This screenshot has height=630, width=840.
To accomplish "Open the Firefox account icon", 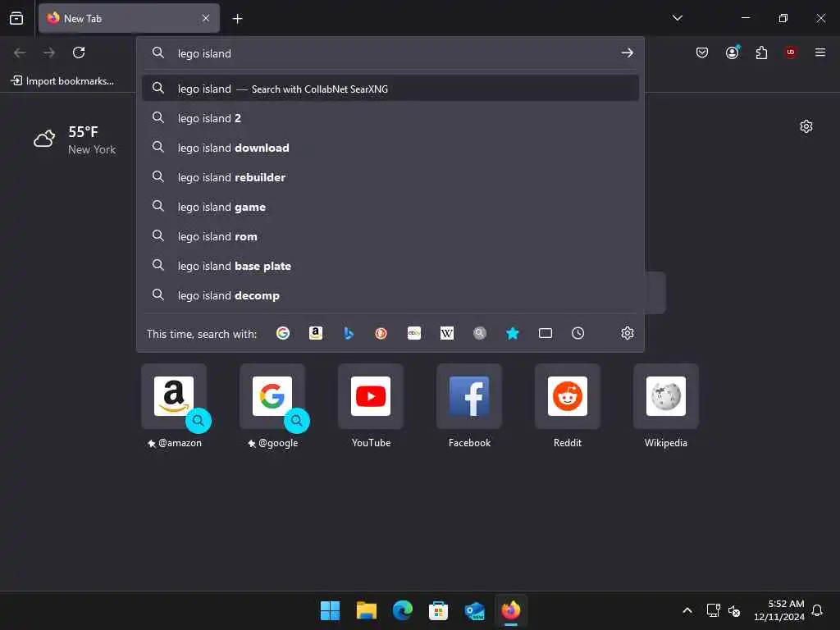I will click(733, 52).
